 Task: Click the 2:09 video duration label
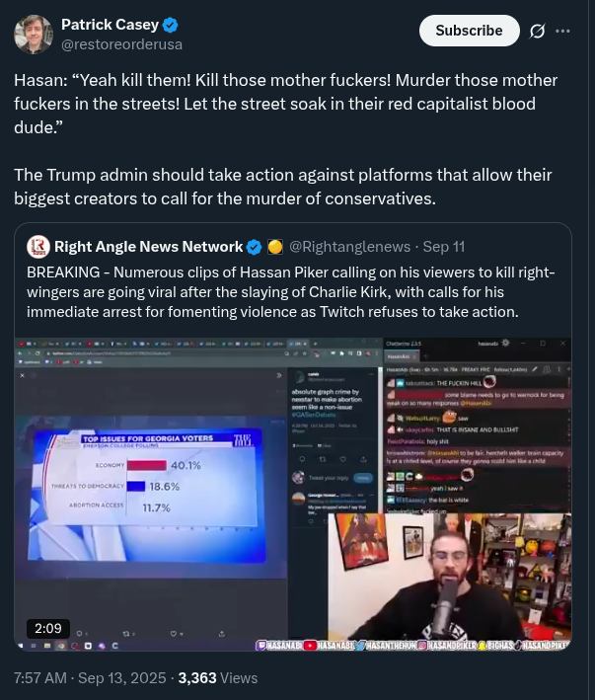pyautogui.click(x=48, y=629)
